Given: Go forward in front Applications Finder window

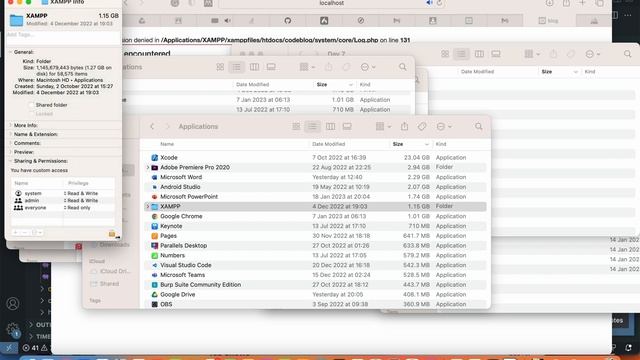Looking at the screenshot, I should coord(167,127).
